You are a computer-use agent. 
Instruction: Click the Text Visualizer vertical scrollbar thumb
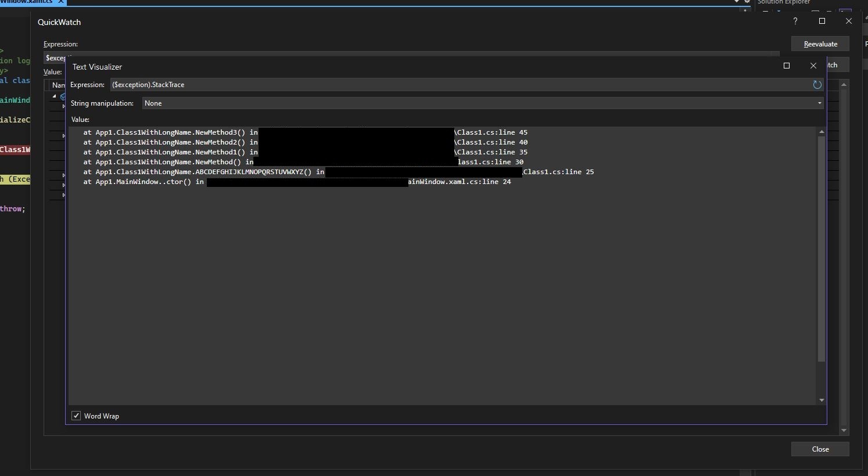pyautogui.click(x=822, y=249)
